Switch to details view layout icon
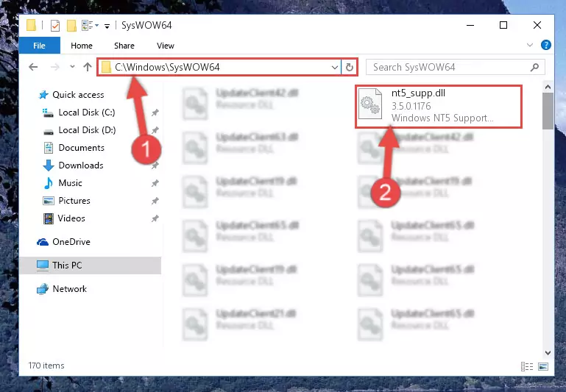566x392 pixels. pos(527,366)
